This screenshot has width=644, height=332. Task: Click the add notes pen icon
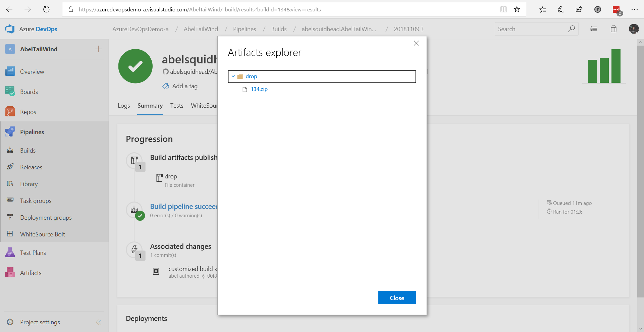coord(560,9)
